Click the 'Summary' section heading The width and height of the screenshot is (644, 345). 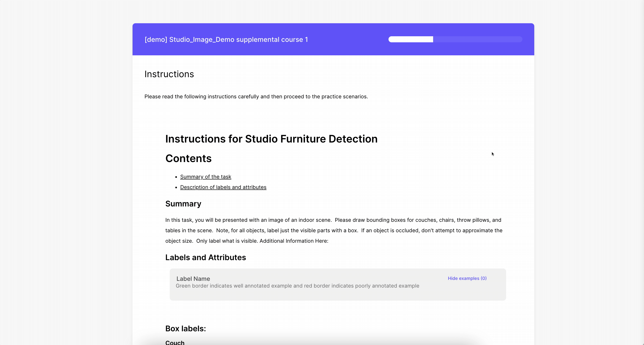(x=183, y=204)
